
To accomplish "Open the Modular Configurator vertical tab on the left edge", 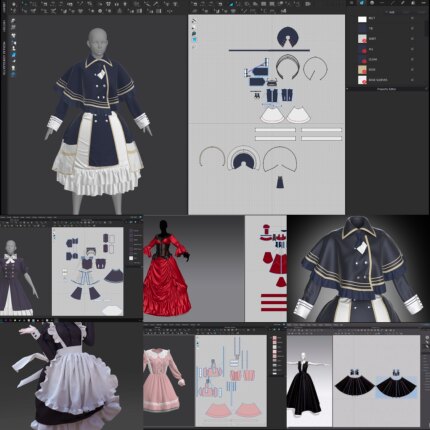I will 4,58.
